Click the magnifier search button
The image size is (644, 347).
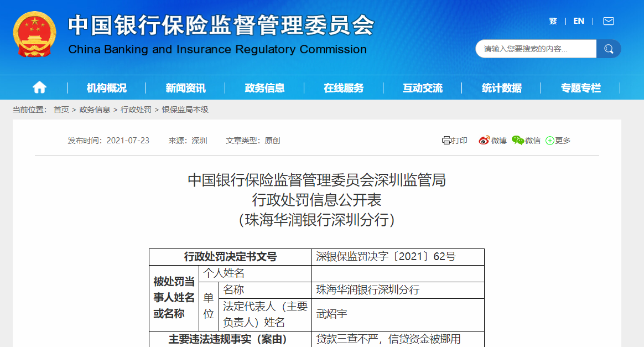point(609,49)
